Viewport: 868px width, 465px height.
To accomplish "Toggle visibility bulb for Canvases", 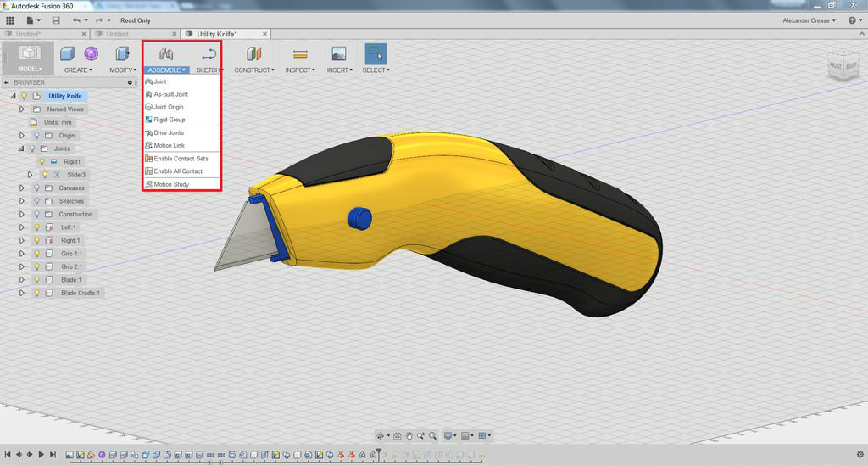I will pyautogui.click(x=36, y=188).
